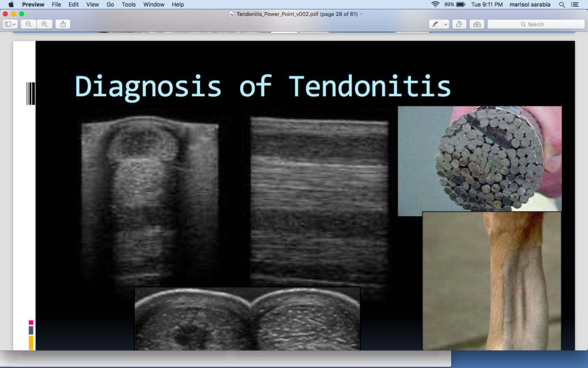Click the Share button

click(x=63, y=24)
